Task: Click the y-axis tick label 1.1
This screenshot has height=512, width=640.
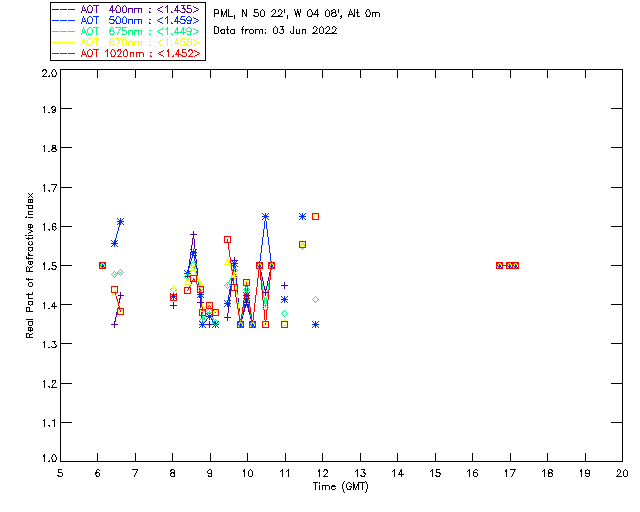Action: [x=49, y=423]
